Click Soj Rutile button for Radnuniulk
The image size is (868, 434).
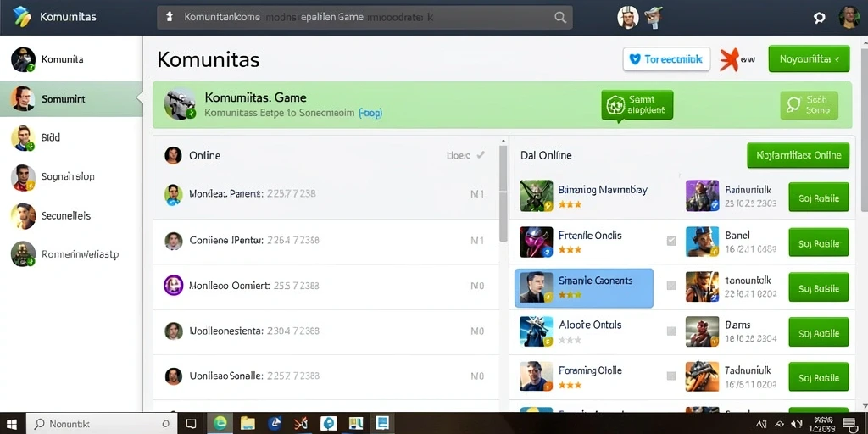pos(819,197)
